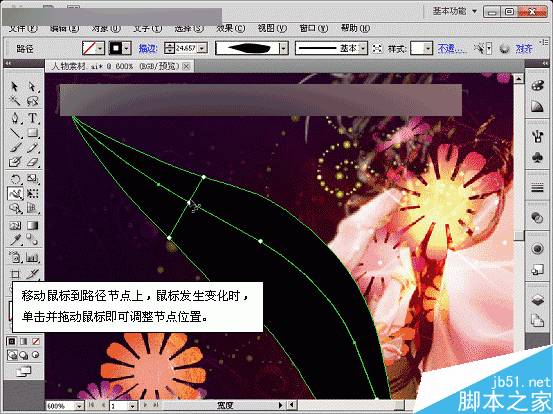Open the Appearance panel icon
The width and height of the screenshot is (553, 414).
(537, 249)
